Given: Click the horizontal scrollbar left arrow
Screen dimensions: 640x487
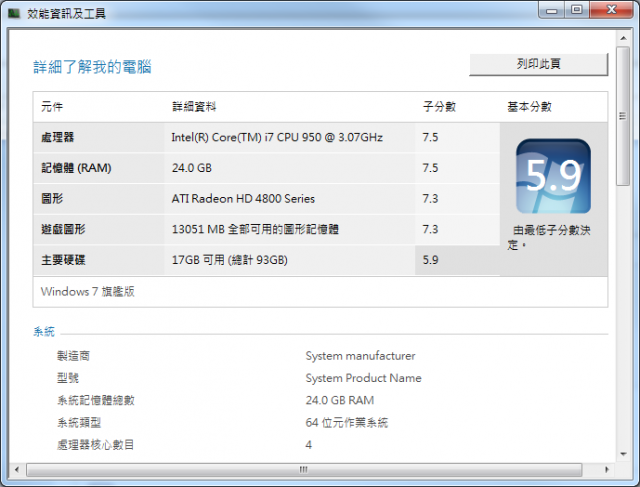Looking at the screenshot, I should (17, 469).
